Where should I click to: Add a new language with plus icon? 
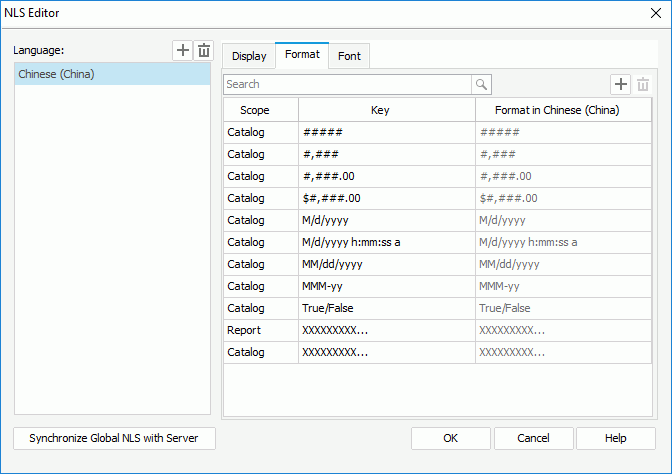click(x=182, y=51)
